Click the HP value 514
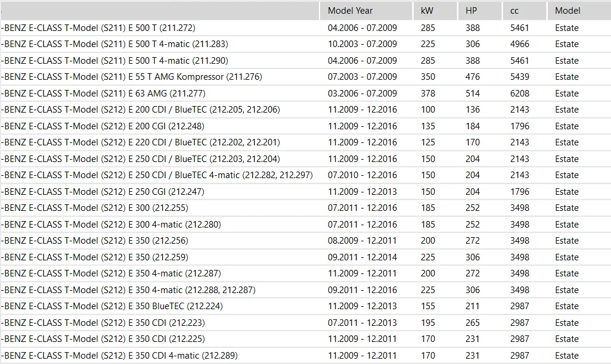This screenshot has height=364, width=611. click(473, 94)
